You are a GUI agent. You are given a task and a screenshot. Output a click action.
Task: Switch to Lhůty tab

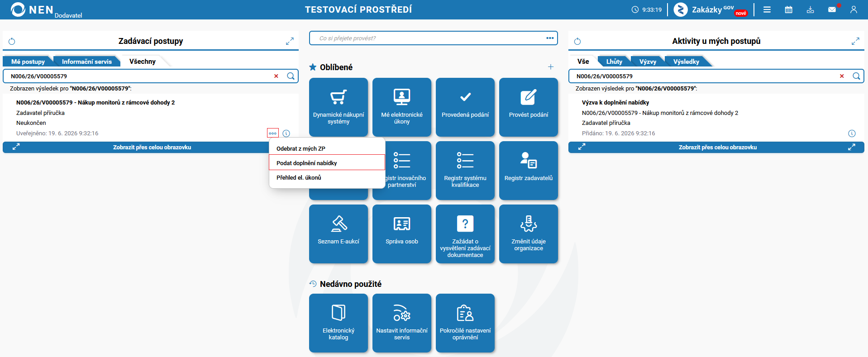(614, 62)
